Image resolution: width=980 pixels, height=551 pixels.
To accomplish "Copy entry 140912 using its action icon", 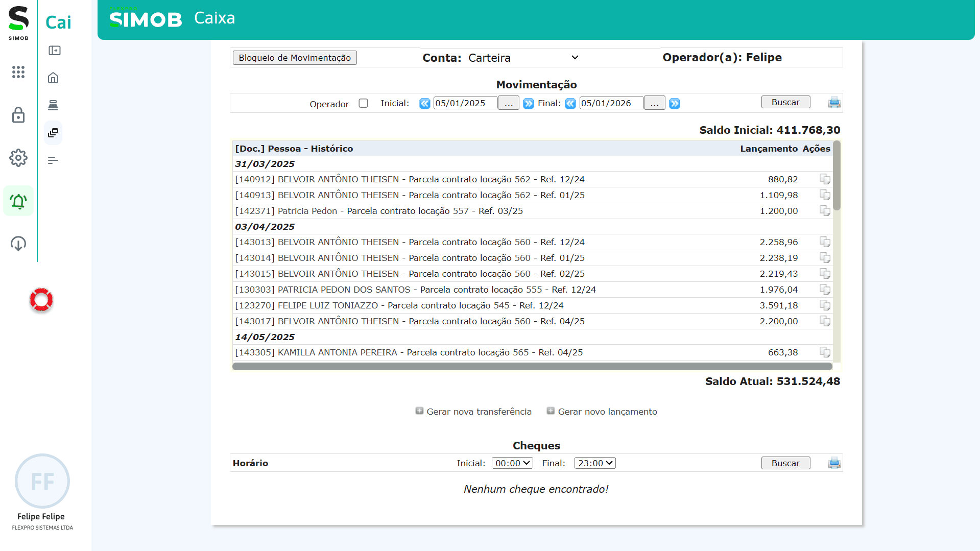I will (x=825, y=179).
